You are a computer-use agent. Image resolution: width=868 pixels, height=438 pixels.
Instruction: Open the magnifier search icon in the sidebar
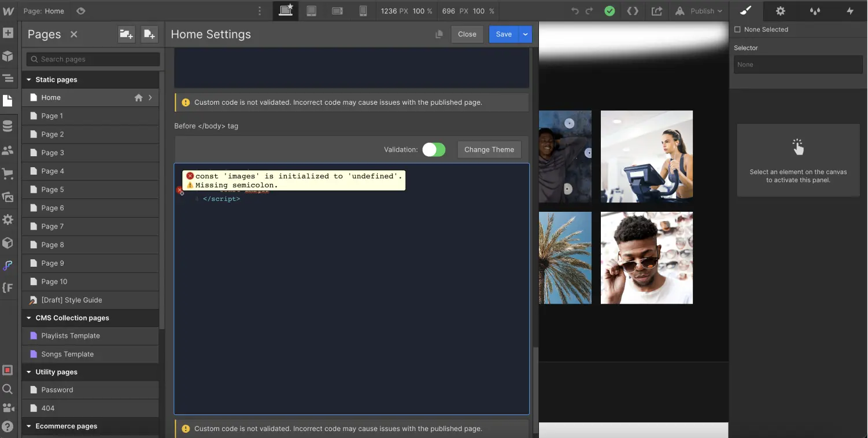[x=8, y=389]
